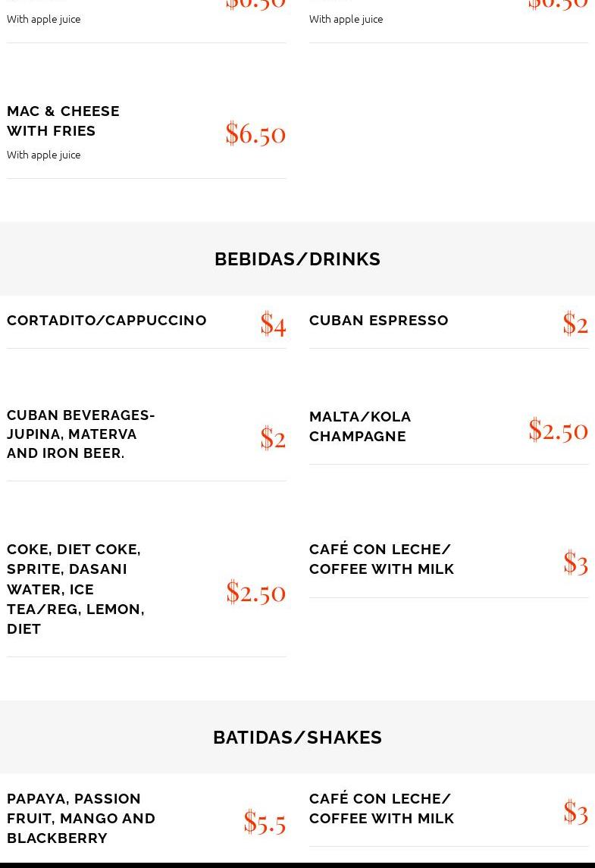Click Mac & Cheese with Fries title
This screenshot has width=595, height=868.
pyautogui.click(x=63, y=121)
